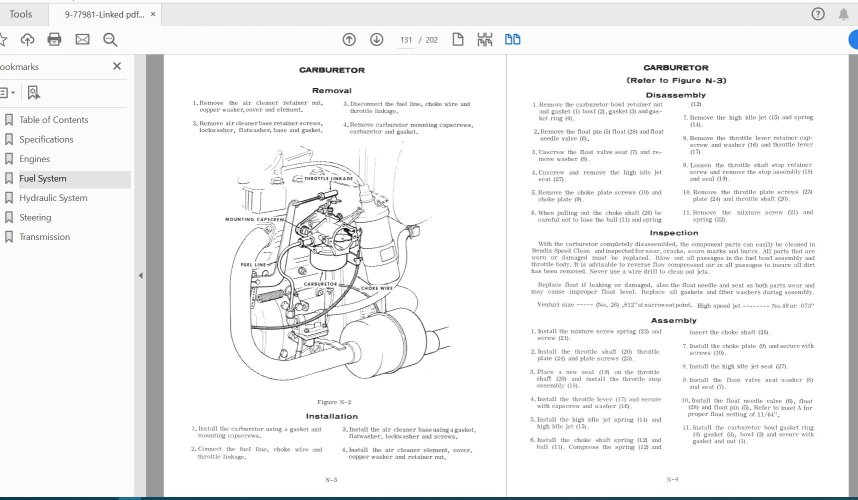
Task: Close the Bookmarks panel
Action: (116, 66)
